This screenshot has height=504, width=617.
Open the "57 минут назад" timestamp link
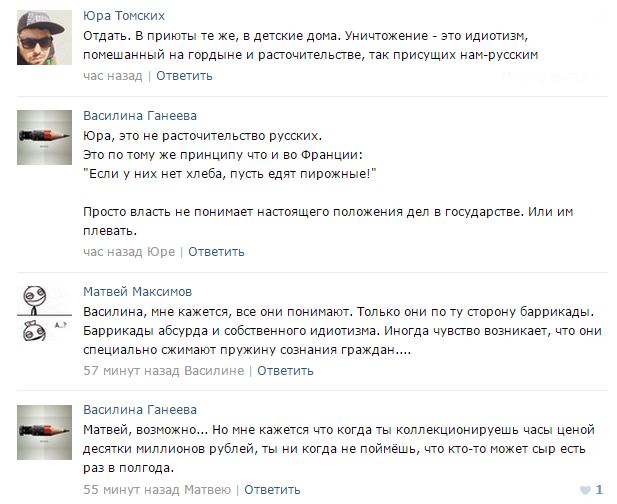[x=129, y=371]
